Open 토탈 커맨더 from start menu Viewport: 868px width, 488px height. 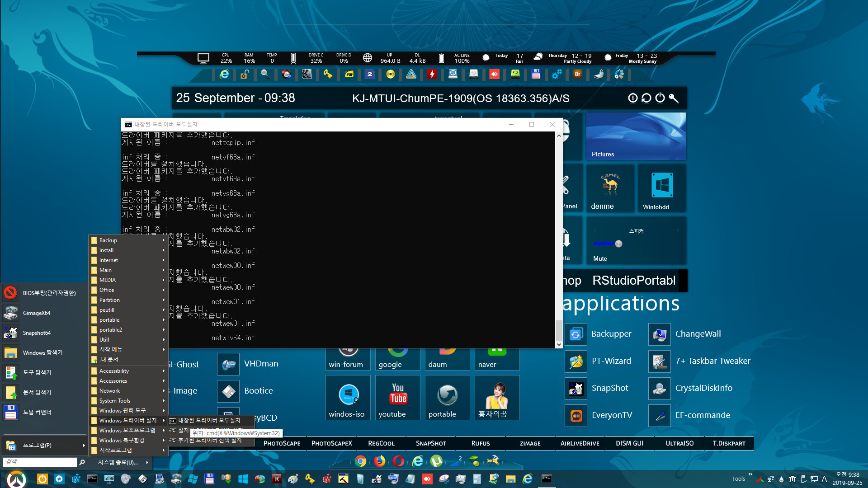point(44,413)
